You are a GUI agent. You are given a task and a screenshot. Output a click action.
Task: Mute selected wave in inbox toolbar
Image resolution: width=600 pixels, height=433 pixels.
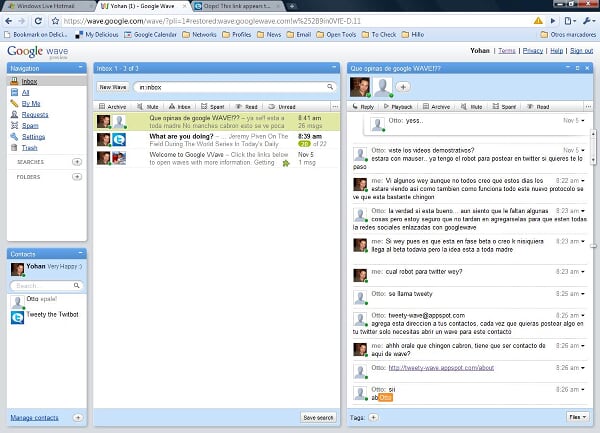tap(148, 107)
